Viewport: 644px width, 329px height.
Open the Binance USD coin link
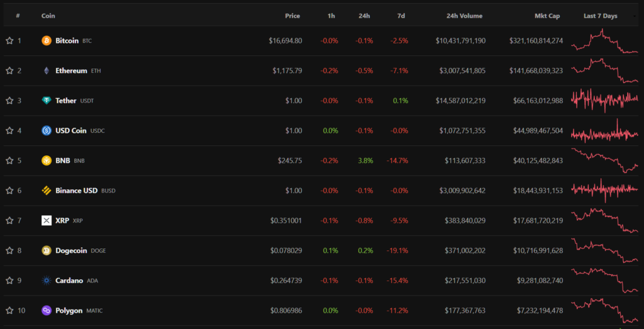pyautogui.click(x=76, y=191)
